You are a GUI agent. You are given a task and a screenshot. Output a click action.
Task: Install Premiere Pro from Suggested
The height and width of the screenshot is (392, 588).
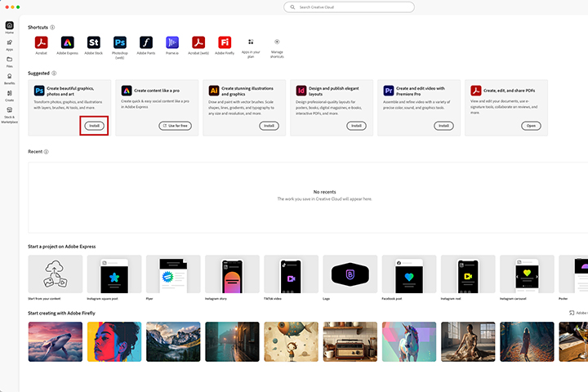(443, 126)
